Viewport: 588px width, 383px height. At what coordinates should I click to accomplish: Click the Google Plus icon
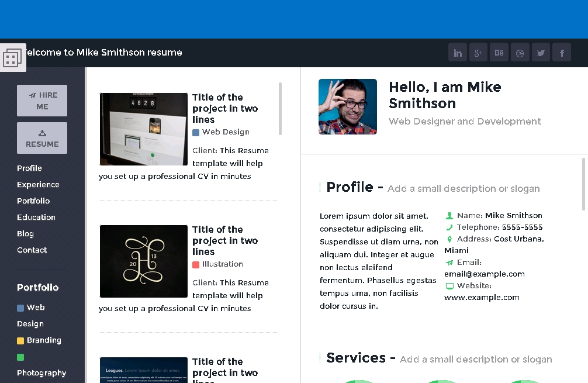pyautogui.click(x=478, y=53)
